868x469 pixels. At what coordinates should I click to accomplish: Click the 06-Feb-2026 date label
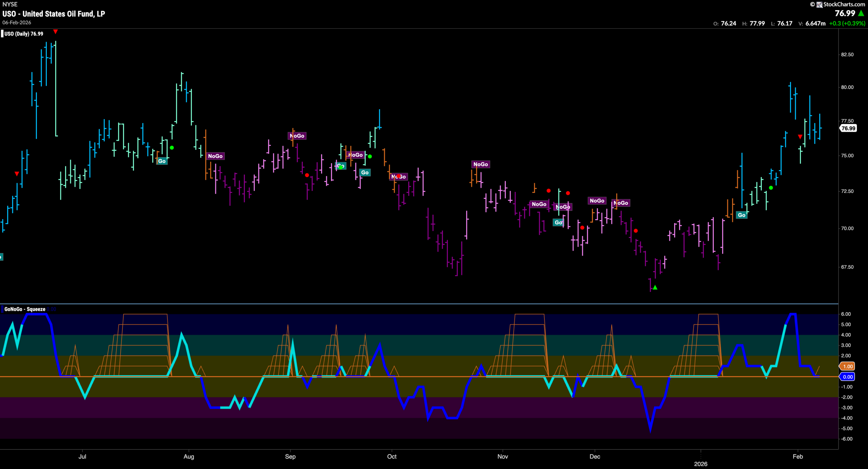pos(17,23)
